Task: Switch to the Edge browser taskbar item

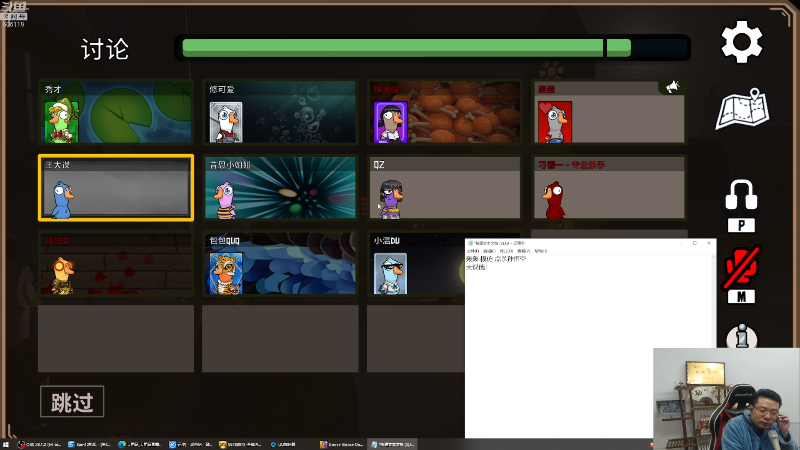Action: 139,444
